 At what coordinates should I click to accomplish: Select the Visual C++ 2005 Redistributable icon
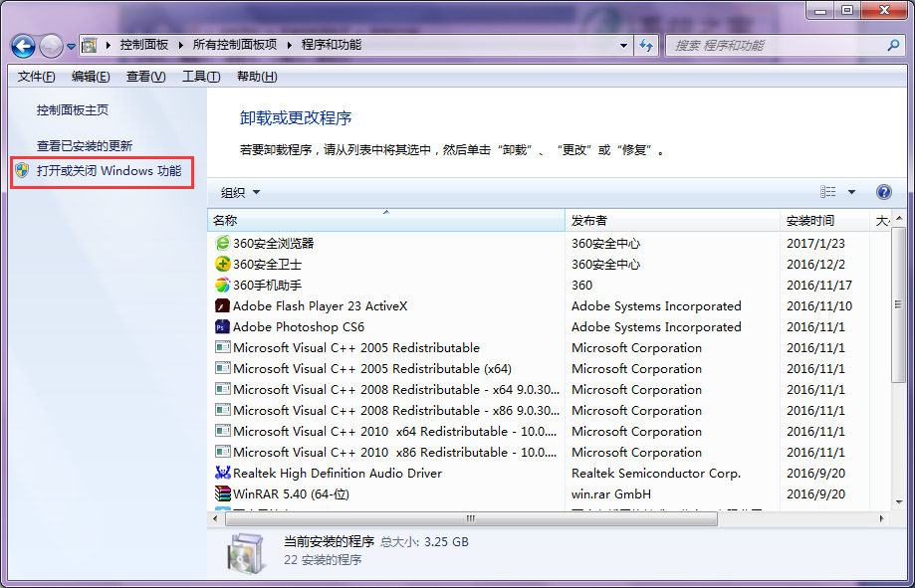[x=222, y=347]
